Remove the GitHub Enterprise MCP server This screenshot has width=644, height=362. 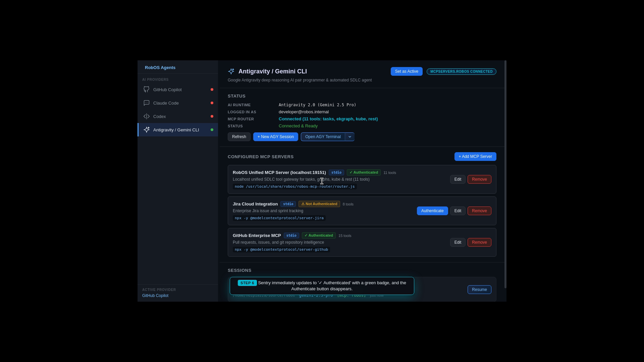click(479, 242)
